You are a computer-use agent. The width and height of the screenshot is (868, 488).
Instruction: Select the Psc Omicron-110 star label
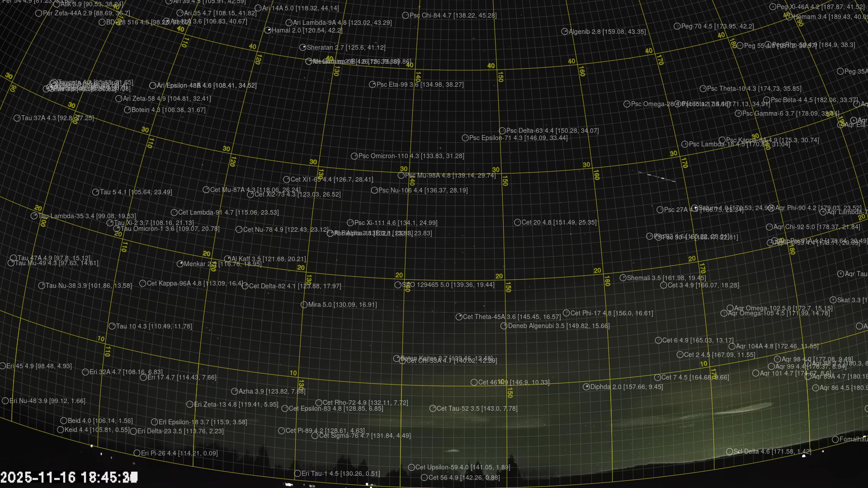point(411,156)
